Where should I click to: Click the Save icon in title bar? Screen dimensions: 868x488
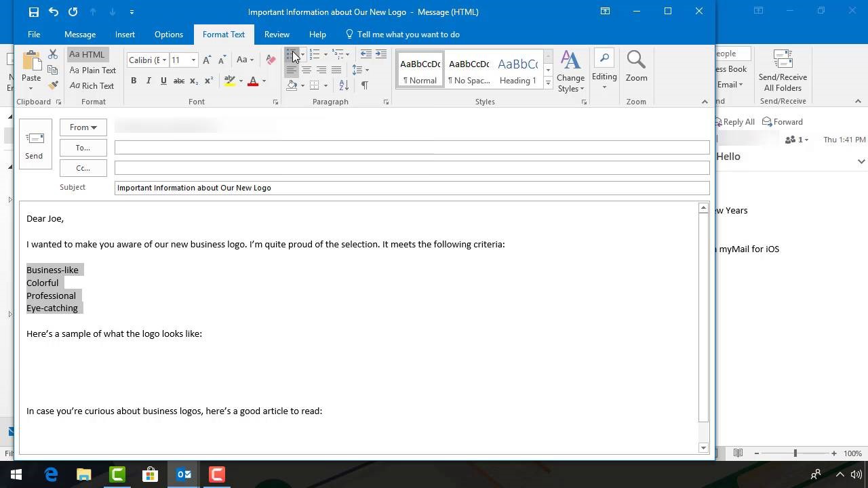coord(34,12)
